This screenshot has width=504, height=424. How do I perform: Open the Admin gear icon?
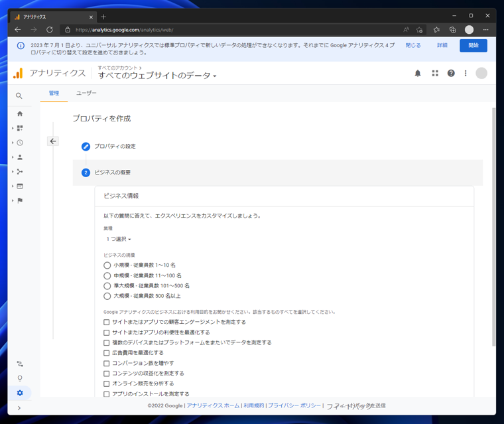coord(20,393)
